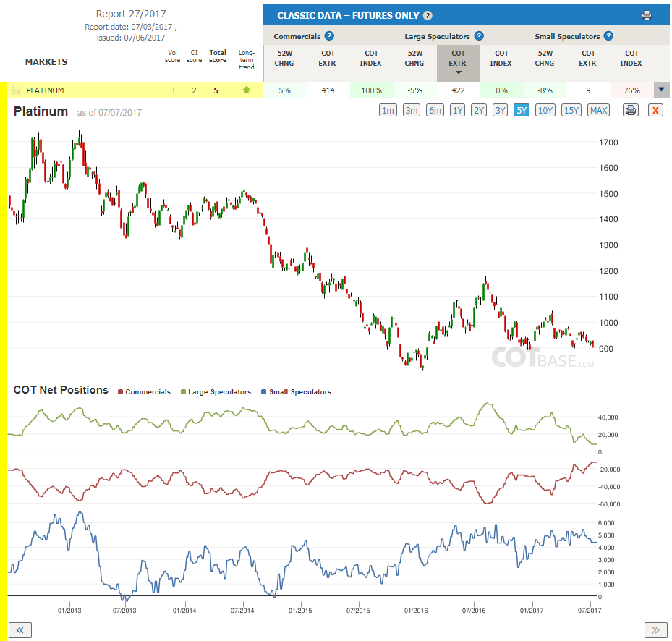Switch chart range to MAX

[598, 110]
